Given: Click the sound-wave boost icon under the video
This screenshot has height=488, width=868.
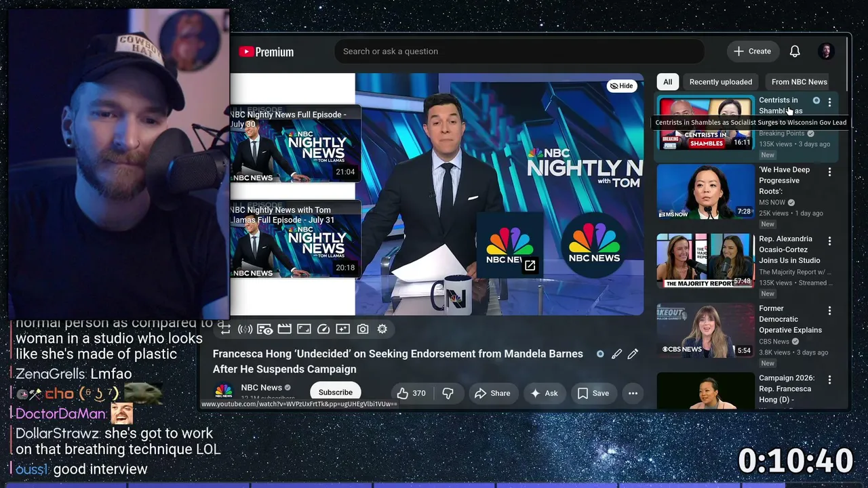Looking at the screenshot, I should [x=245, y=329].
